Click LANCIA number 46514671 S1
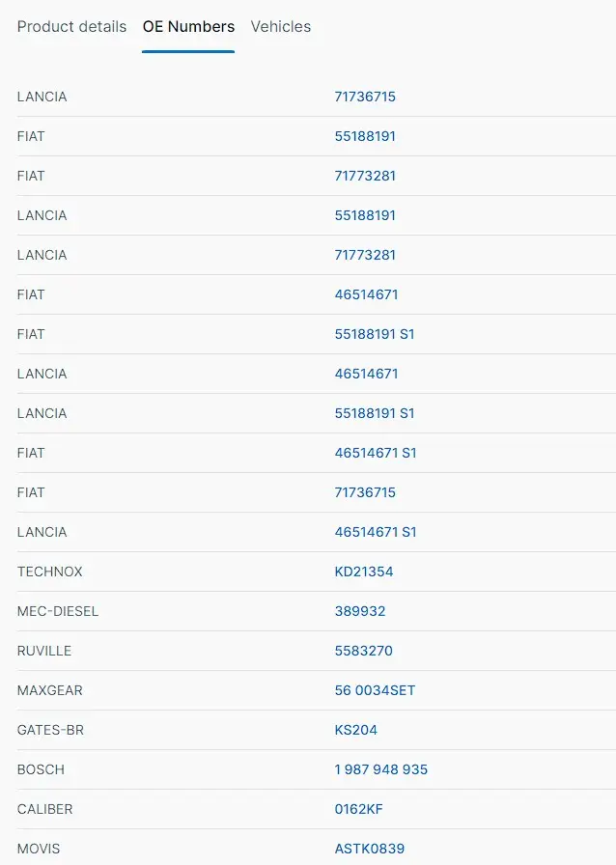Image resolution: width=616 pixels, height=865 pixels. 376,532
